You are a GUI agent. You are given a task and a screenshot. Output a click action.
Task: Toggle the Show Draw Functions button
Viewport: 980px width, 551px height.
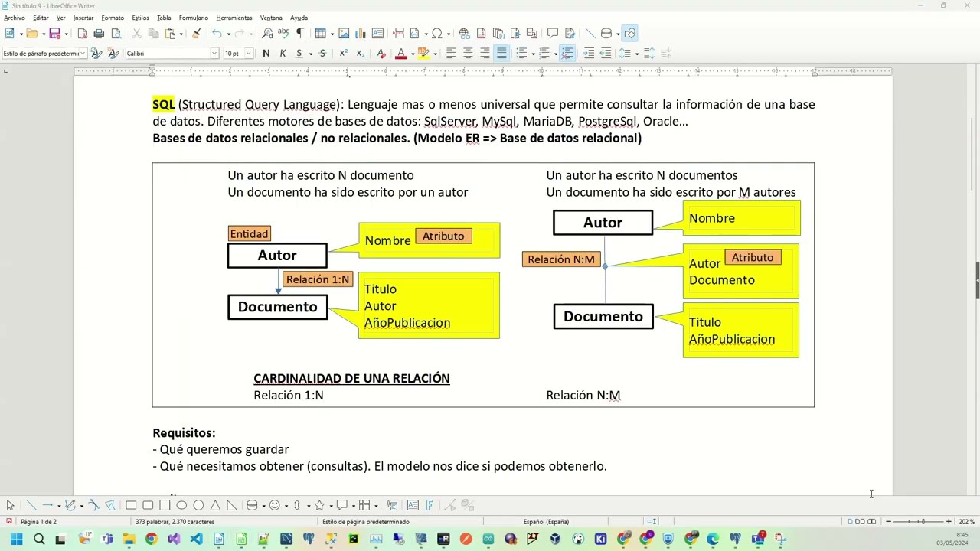(629, 34)
